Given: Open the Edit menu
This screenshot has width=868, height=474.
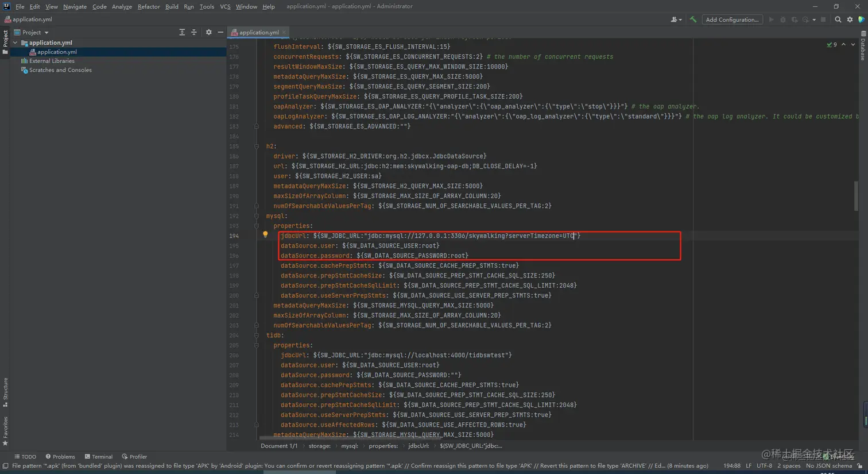Looking at the screenshot, I should tap(34, 6).
